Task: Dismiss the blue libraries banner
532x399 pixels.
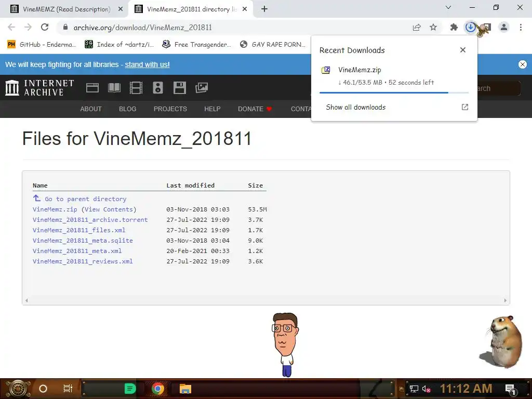Action: pos(523,64)
